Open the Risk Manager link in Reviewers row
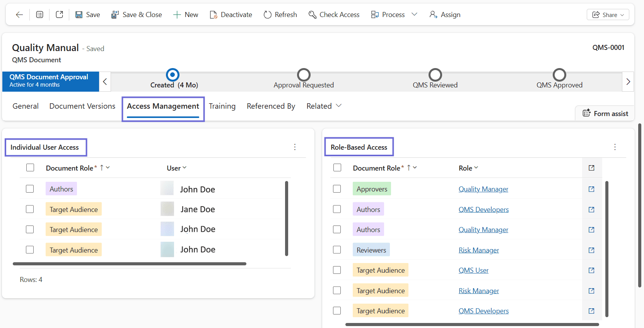The image size is (644, 328). tap(479, 250)
